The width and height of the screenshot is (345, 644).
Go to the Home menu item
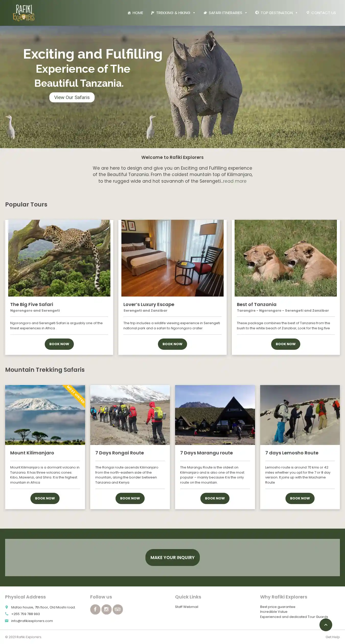point(135,13)
